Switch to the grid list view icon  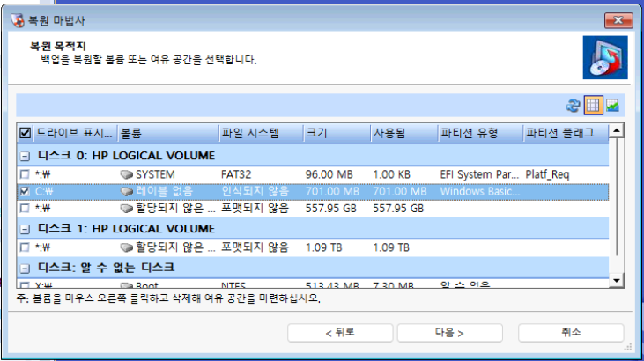[593, 106]
